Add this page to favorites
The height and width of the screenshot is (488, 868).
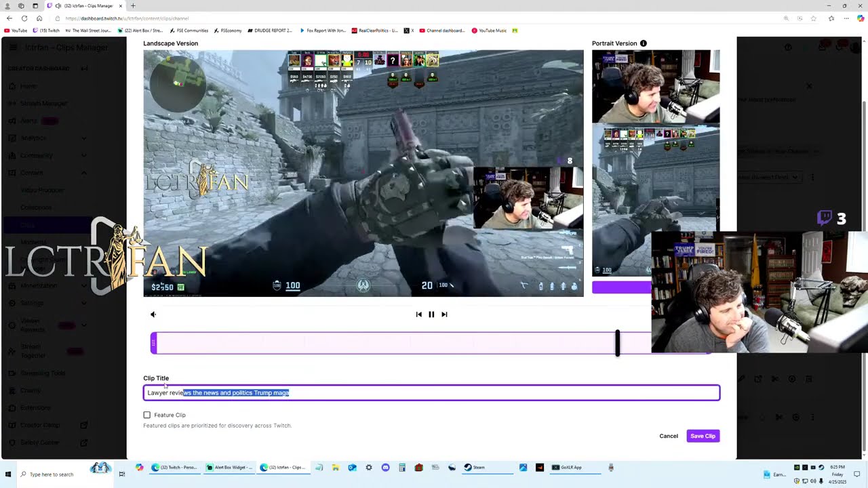pos(814,18)
